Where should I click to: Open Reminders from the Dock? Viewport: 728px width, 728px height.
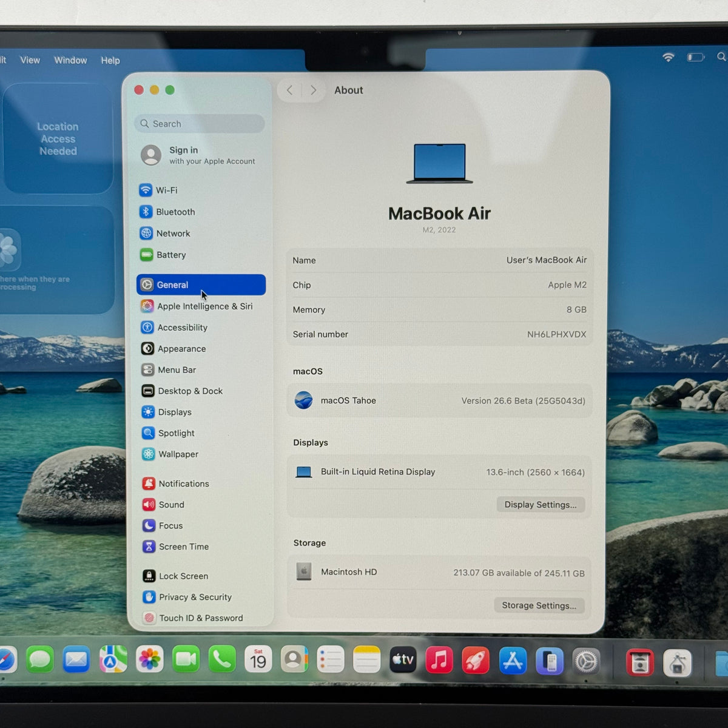click(x=331, y=659)
